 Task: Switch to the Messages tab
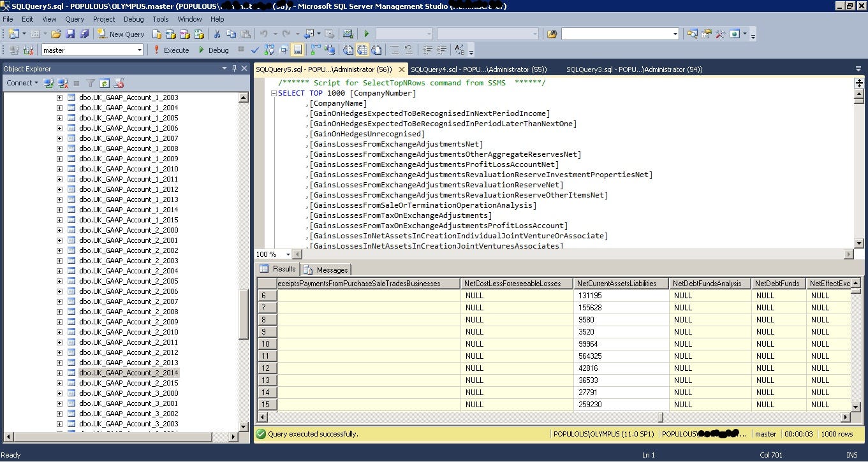click(326, 270)
